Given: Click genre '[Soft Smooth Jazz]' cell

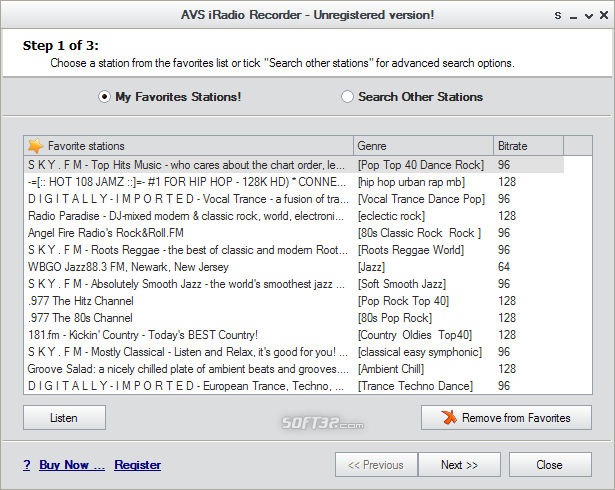Looking at the screenshot, I should point(402,284).
